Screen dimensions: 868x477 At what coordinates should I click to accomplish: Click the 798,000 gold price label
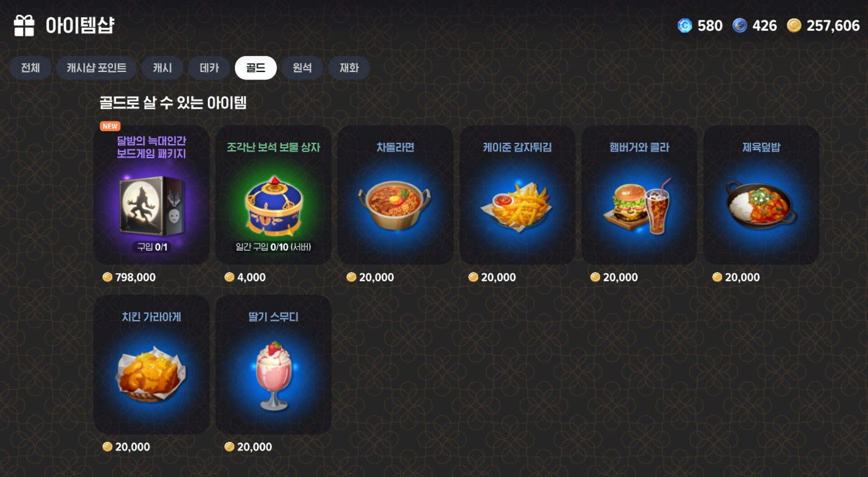(x=129, y=277)
